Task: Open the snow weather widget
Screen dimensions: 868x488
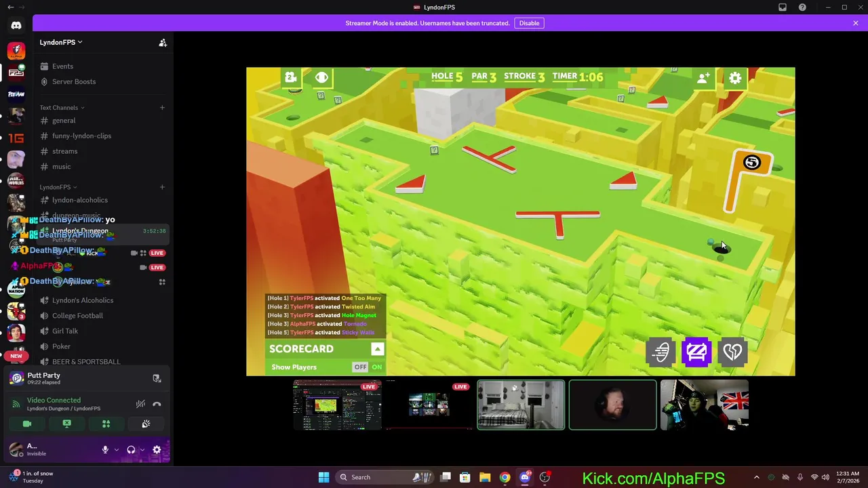Action: (x=30, y=477)
